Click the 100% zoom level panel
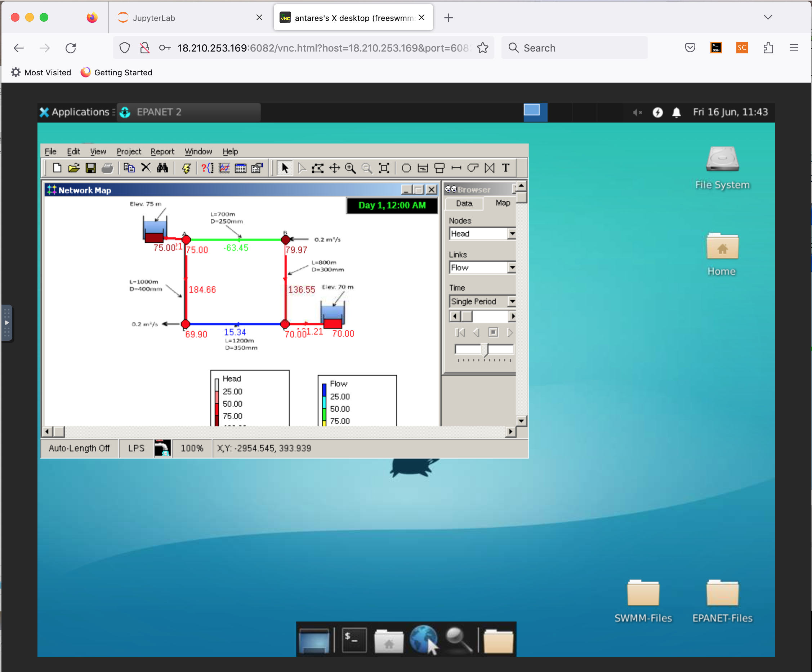This screenshot has width=812, height=672. [192, 448]
